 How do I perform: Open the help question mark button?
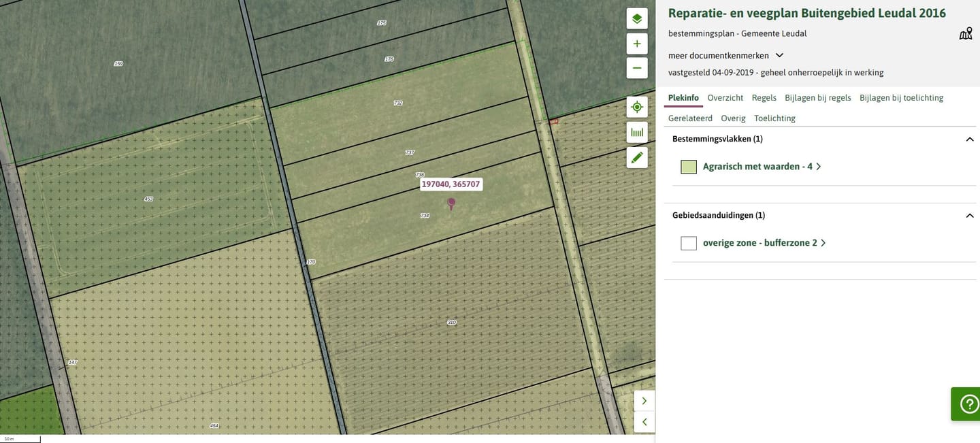coord(968,404)
